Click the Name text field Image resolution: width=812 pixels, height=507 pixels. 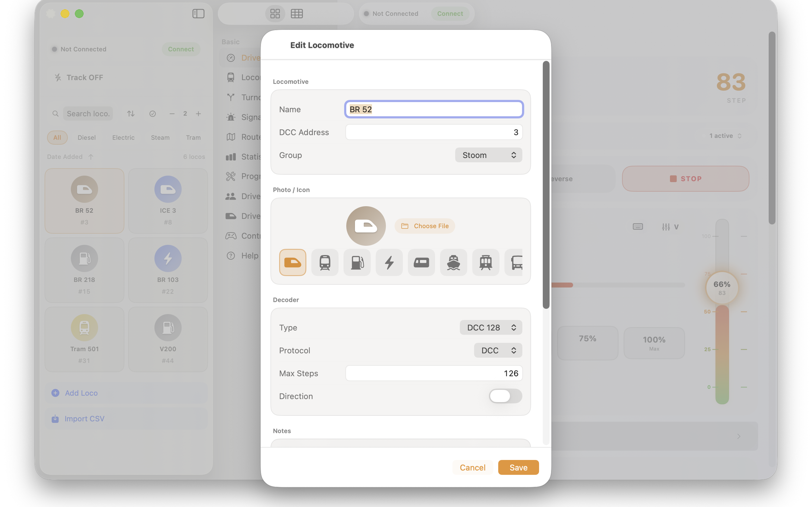(434, 109)
